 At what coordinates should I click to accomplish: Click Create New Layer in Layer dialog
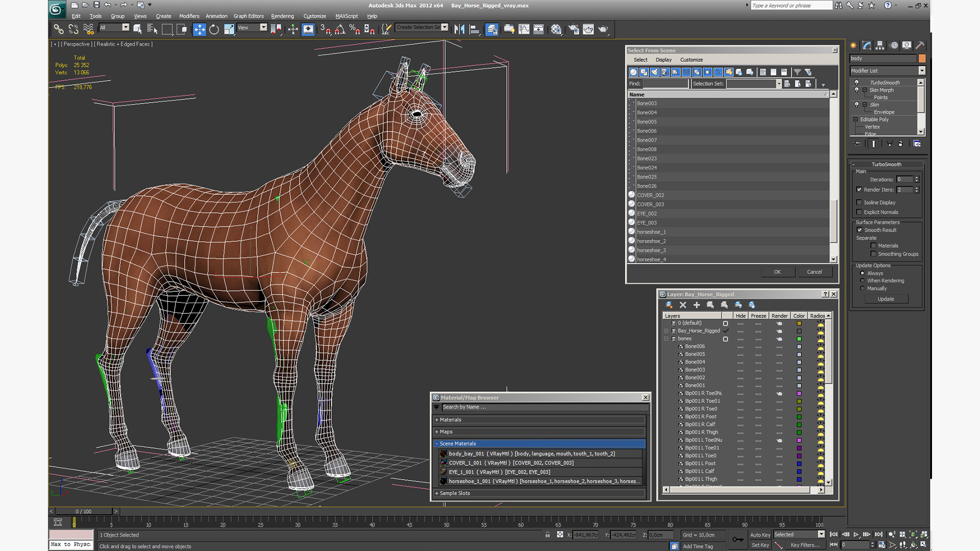click(x=669, y=305)
